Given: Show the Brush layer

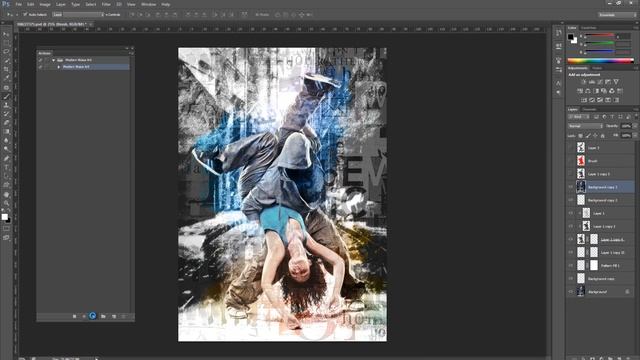Looking at the screenshot, I should [x=571, y=161].
